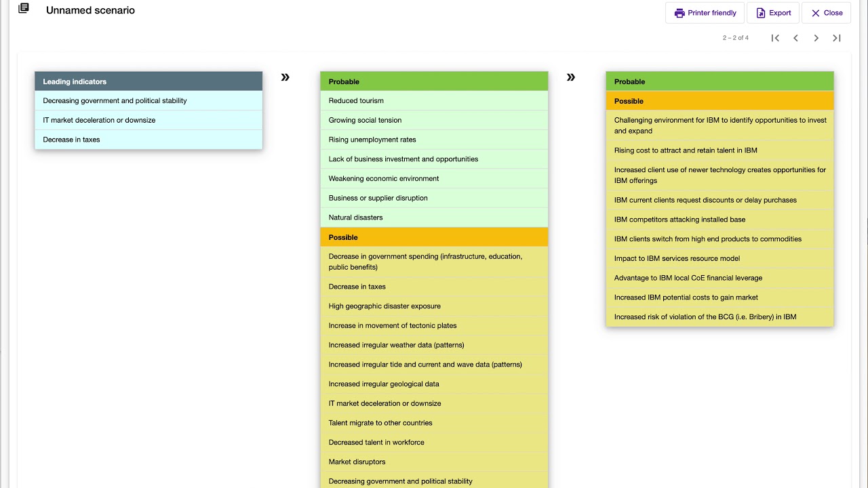Click IBM competitors attacking installed base
This screenshot has height=488, width=868.
click(679, 220)
